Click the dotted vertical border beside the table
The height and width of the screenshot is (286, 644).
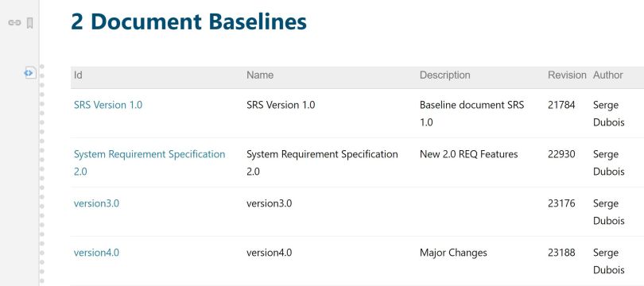tap(42, 176)
